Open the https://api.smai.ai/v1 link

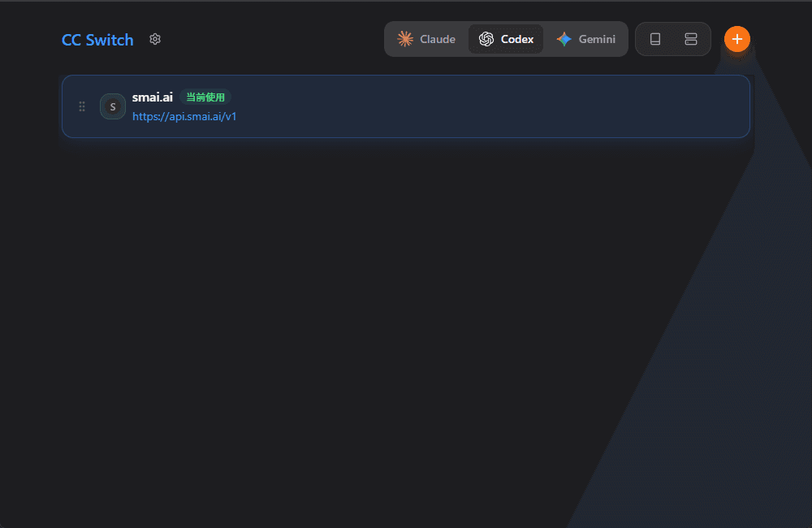coord(184,116)
